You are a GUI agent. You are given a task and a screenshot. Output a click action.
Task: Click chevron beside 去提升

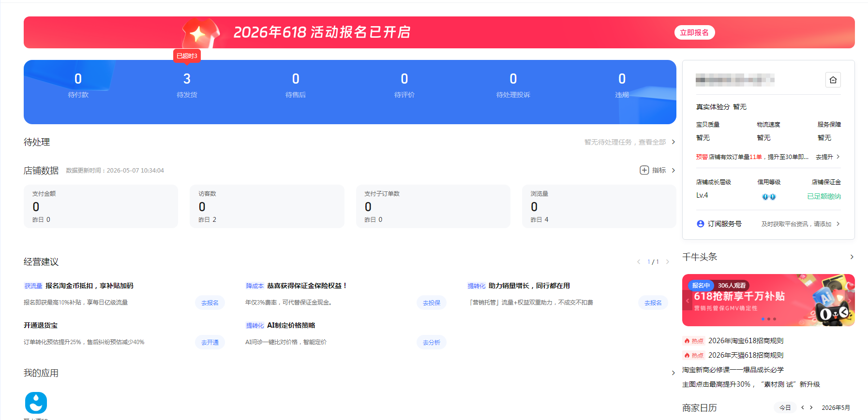(x=838, y=157)
